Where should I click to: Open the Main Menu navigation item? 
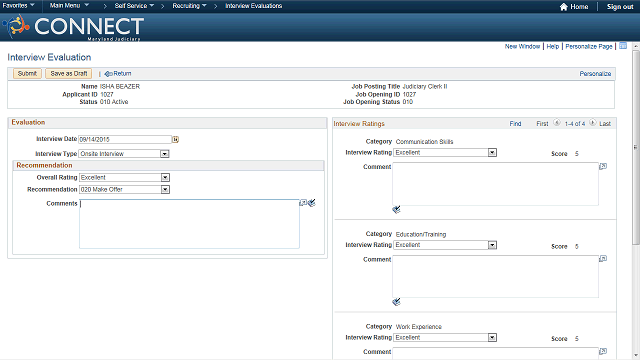(x=69, y=6)
